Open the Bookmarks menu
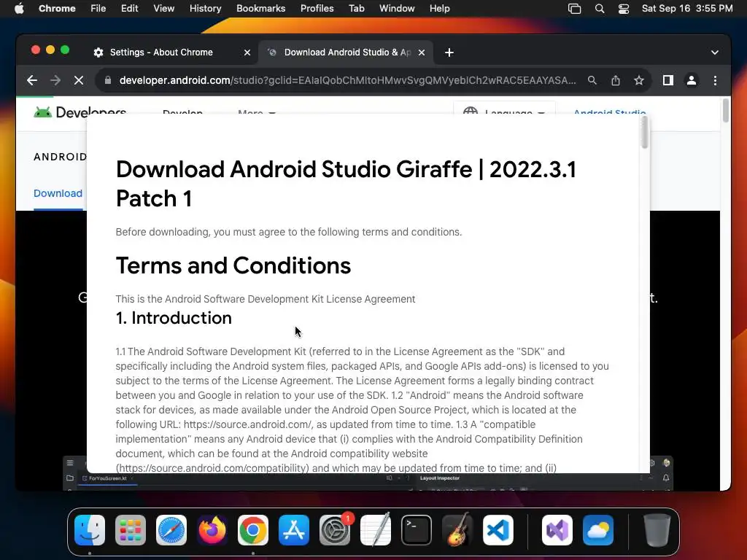 (260, 9)
